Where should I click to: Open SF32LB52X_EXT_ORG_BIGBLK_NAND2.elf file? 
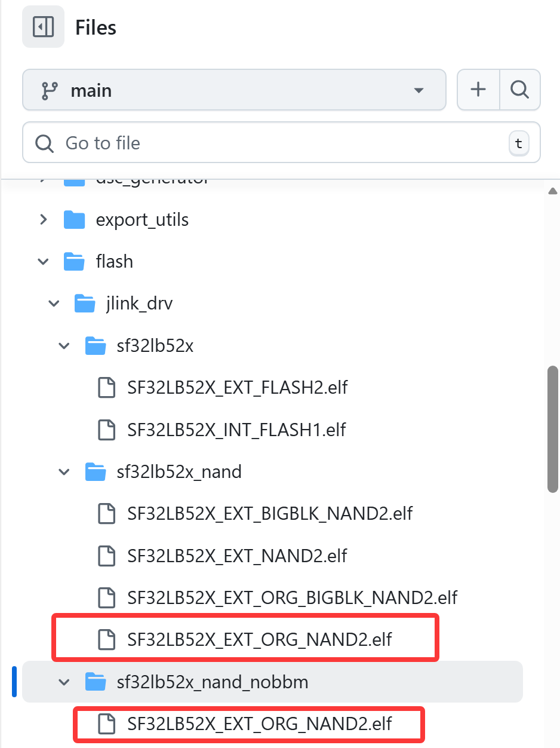292,597
